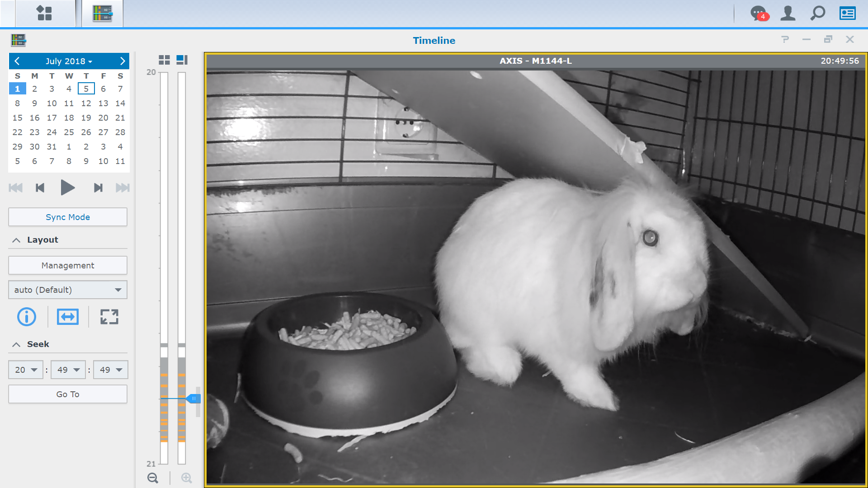
Task: Open the seek seconds dropdown
Action: click(x=111, y=370)
